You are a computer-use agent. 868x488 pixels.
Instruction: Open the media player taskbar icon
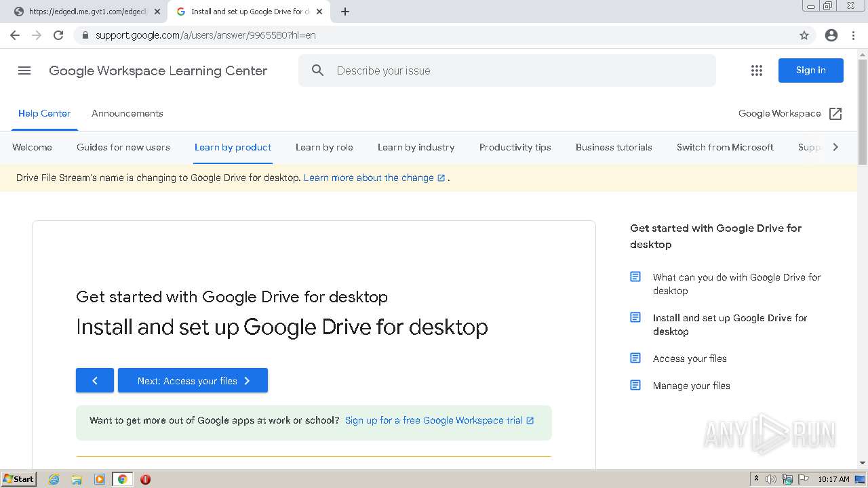[x=100, y=479]
